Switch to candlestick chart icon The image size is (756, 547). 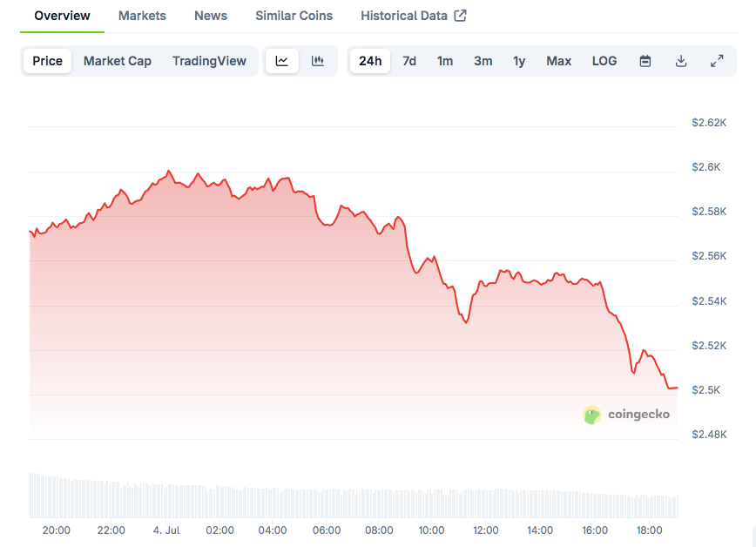click(x=318, y=61)
